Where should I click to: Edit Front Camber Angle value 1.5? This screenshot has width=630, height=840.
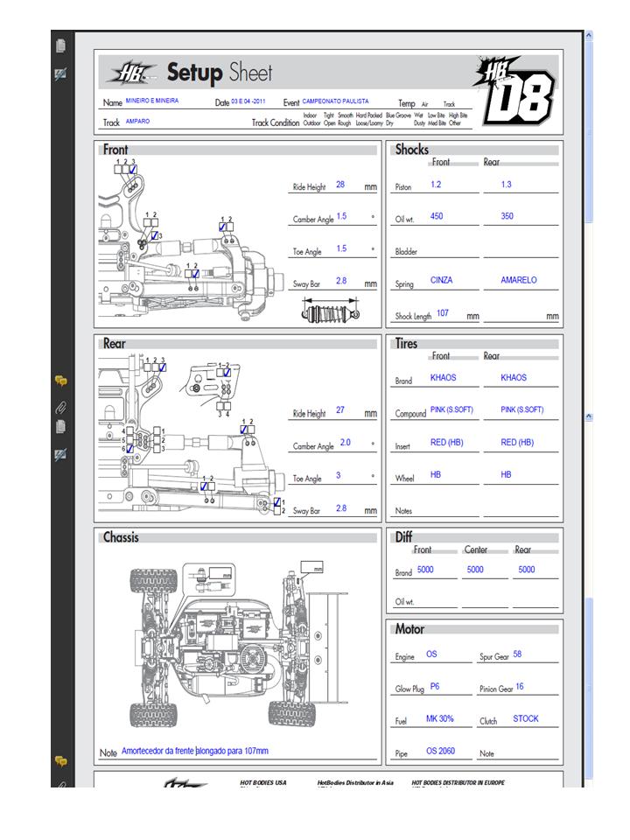pos(342,216)
